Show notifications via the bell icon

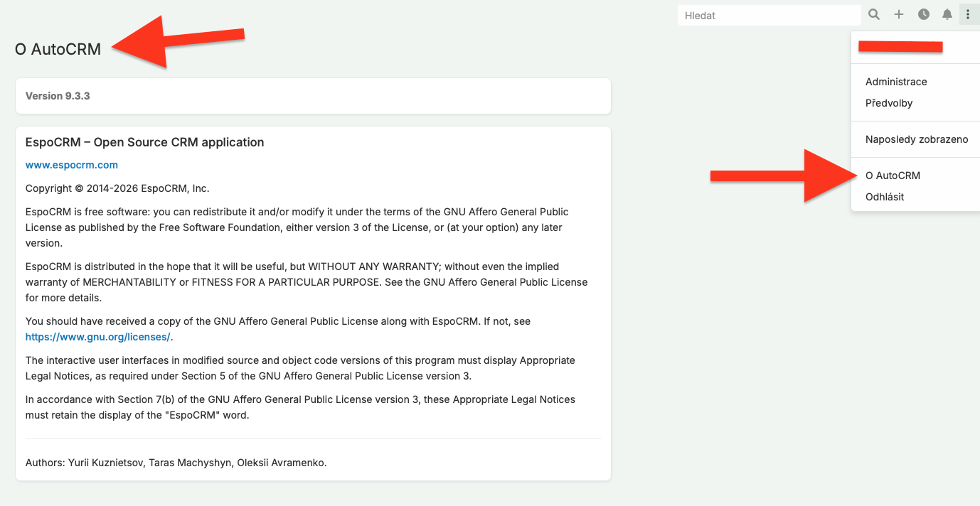click(x=947, y=14)
